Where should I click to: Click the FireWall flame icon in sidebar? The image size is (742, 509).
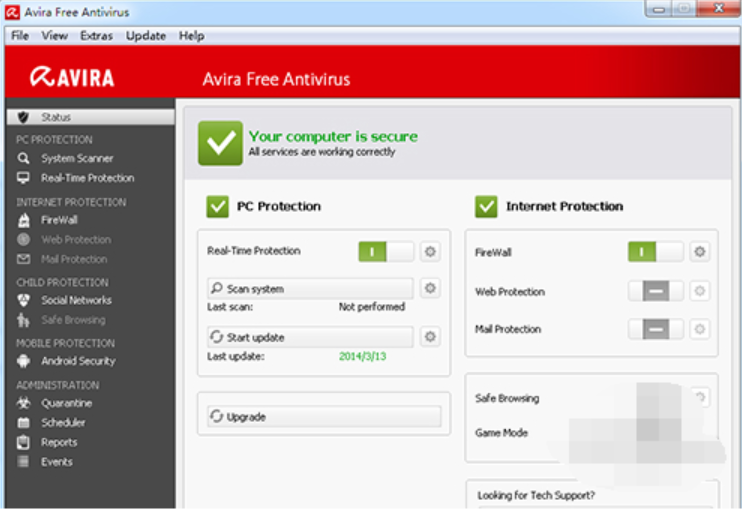[x=23, y=220]
